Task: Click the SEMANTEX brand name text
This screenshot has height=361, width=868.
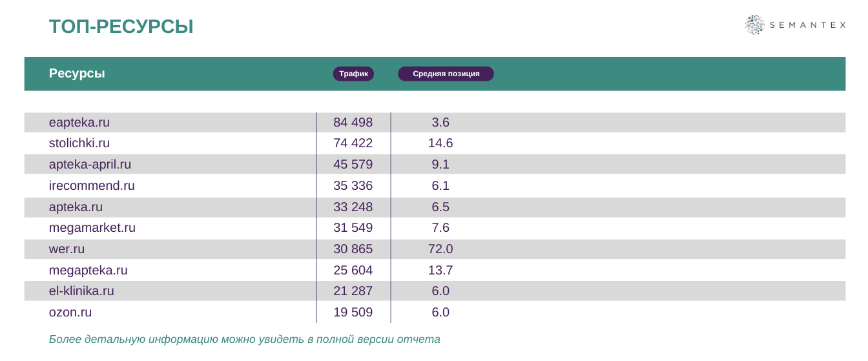Action: 807,25
